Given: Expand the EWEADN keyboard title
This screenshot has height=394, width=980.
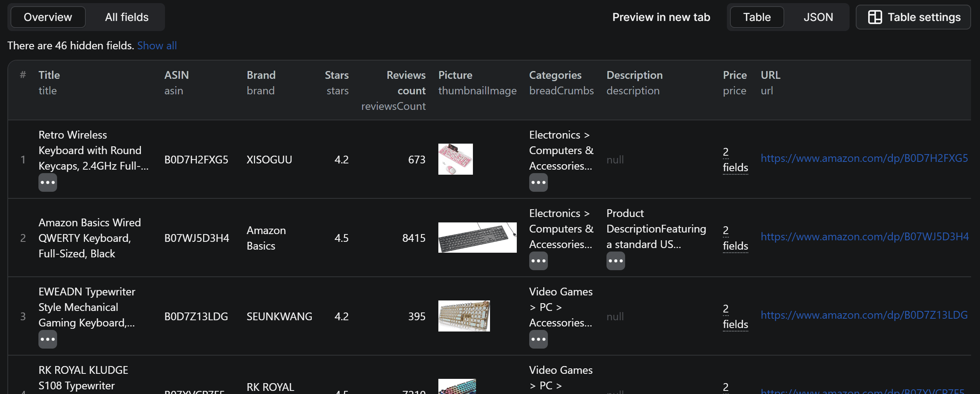Looking at the screenshot, I should [47, 339].
